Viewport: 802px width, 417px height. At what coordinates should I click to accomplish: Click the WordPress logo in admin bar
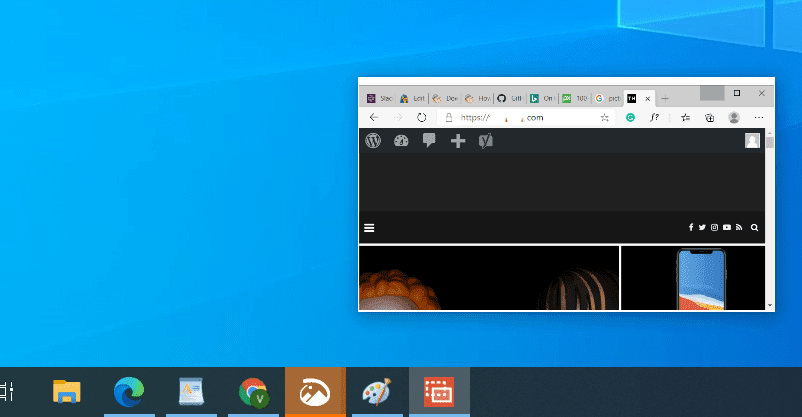[x=373, y=141]
